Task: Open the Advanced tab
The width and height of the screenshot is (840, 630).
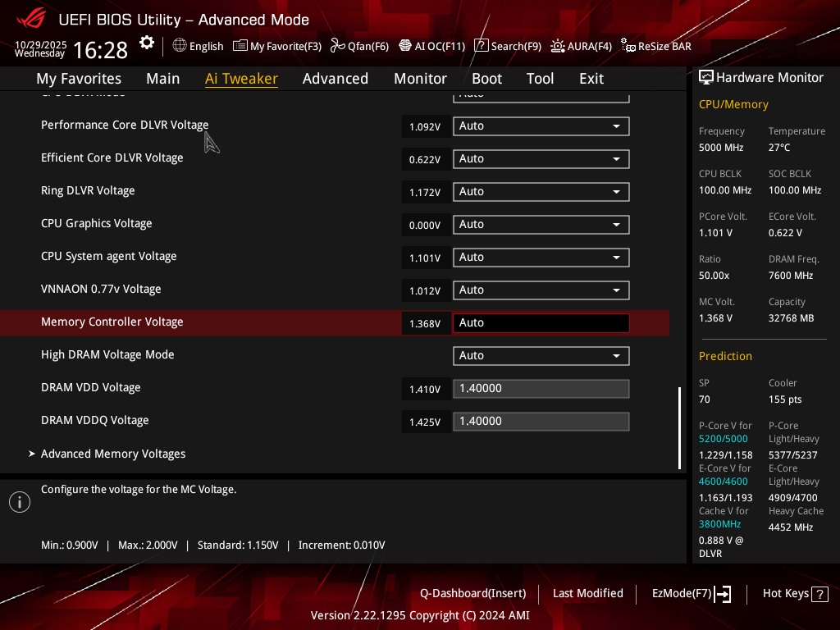Action: 336,79
